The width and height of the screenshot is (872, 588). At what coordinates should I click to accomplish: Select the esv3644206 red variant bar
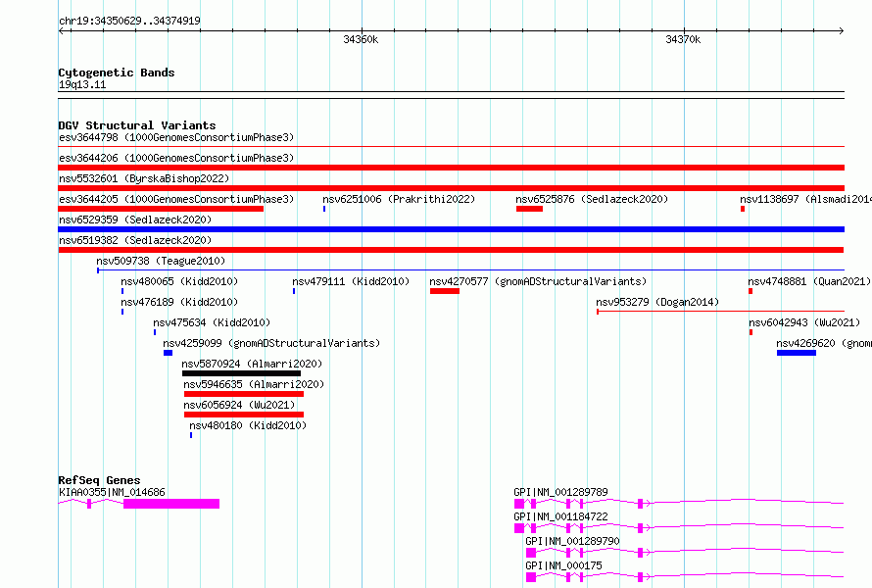coord(451,168)
